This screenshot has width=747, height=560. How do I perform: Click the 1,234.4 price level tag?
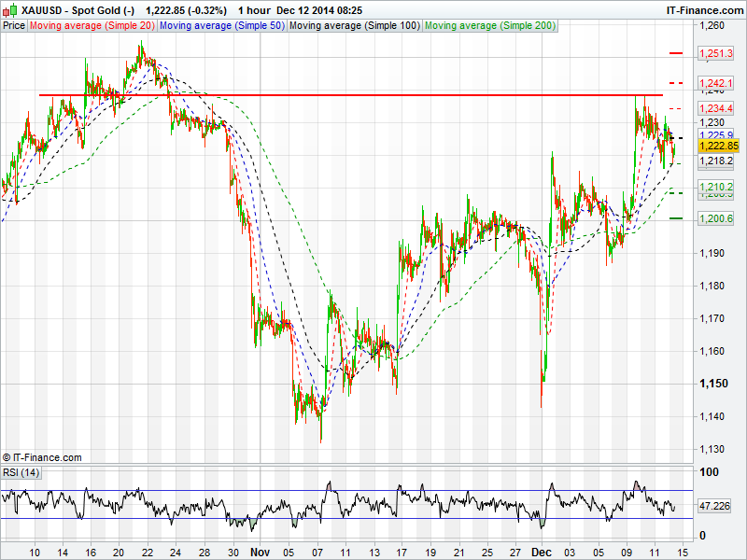(717, 109)
